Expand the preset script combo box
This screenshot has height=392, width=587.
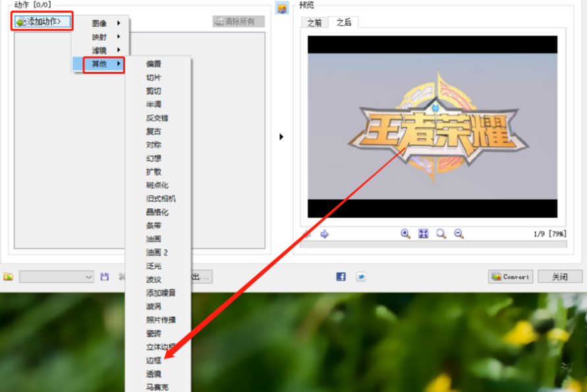[x=57, y=277]
